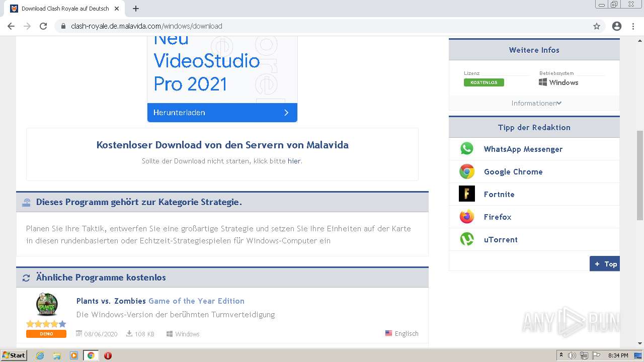This screenshot has height=362, width=644.
Task: Show hidden system tray icons
Action: (561, 355)
